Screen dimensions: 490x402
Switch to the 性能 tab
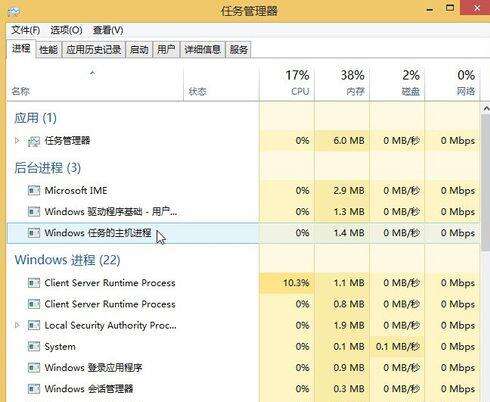click(49, 50)
